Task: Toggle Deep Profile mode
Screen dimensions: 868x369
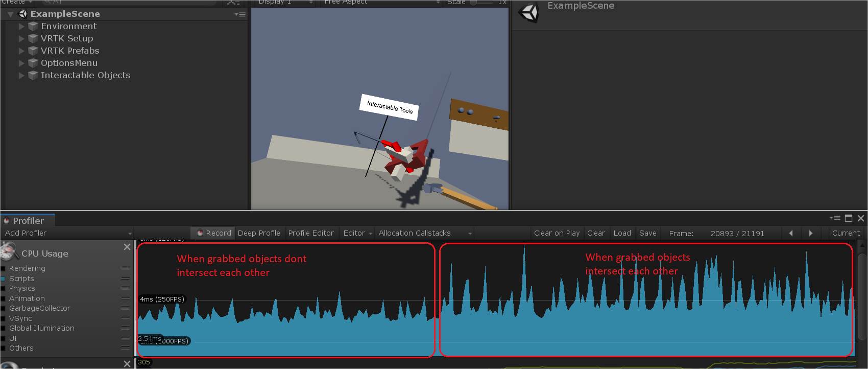Action: (259, 233)
